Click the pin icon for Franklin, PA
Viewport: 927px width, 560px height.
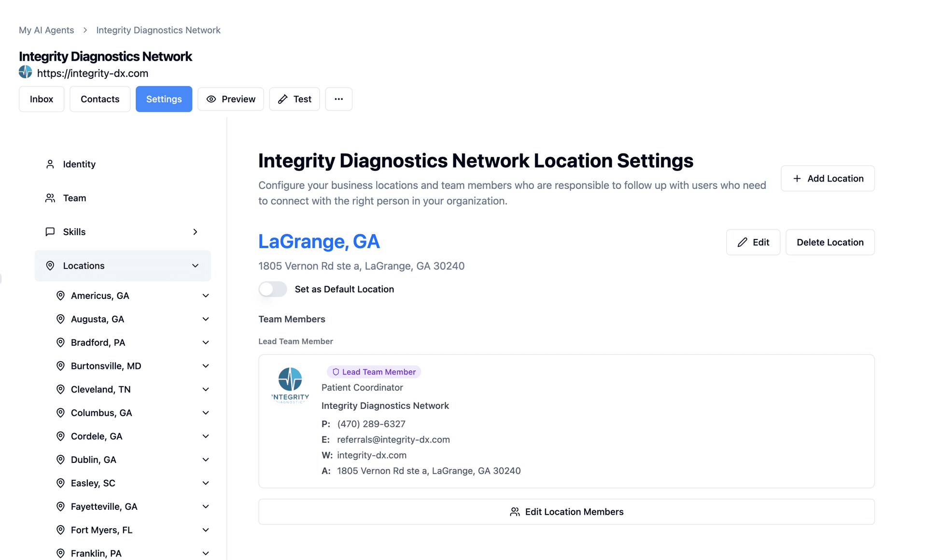point(60,553)
